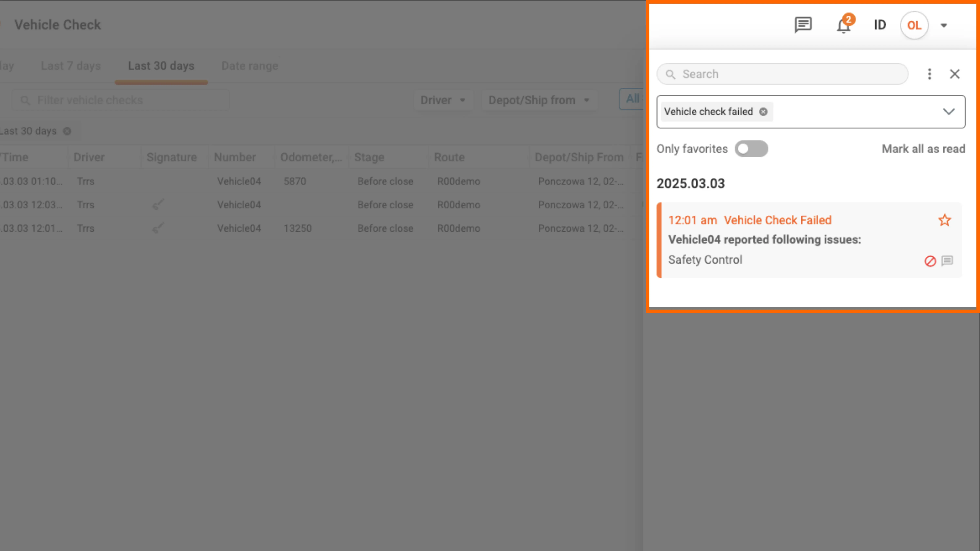Image resolution: width=980 pixels, height=551 pixels.
Task: Click the notifications bell icon
Action: pos(843,26)
